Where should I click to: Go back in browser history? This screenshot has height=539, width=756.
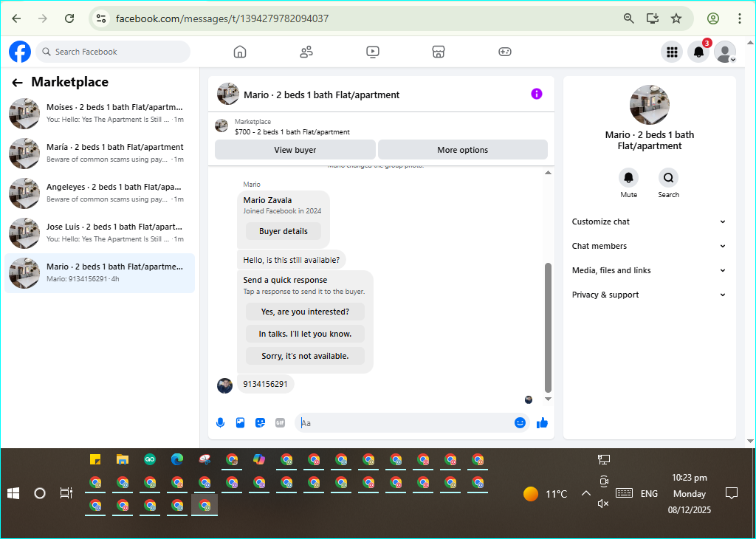[x=16, y=18]
